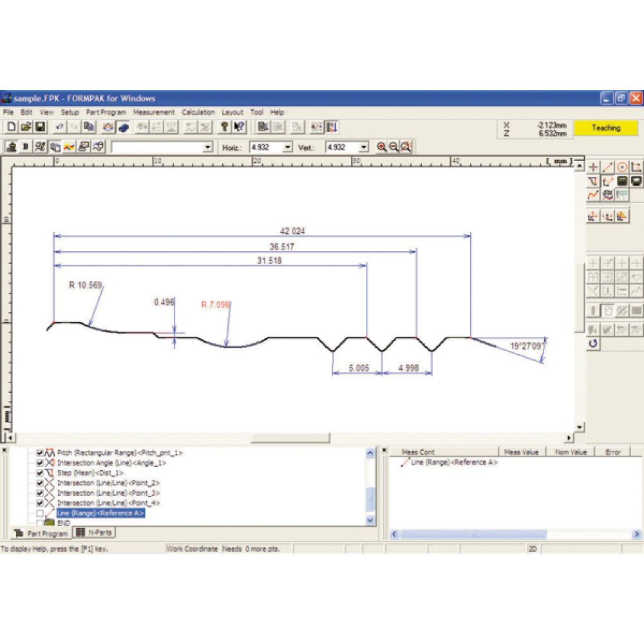The height and width of the screenshot is (644, 644).
Task: Select the Circle measurement tool
Action: coord(622,167)
